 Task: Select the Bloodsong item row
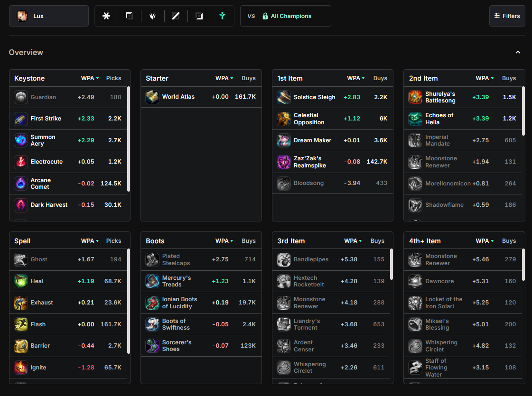point(333,183)
